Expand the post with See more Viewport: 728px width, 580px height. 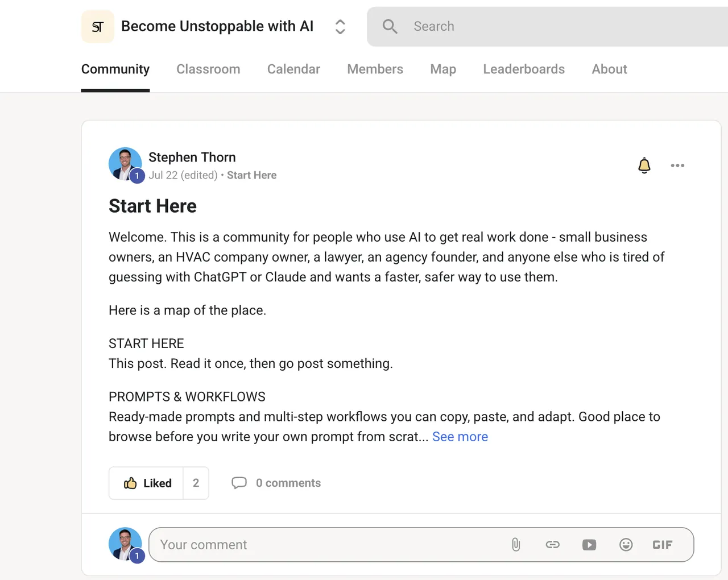[x=460, y=437]
